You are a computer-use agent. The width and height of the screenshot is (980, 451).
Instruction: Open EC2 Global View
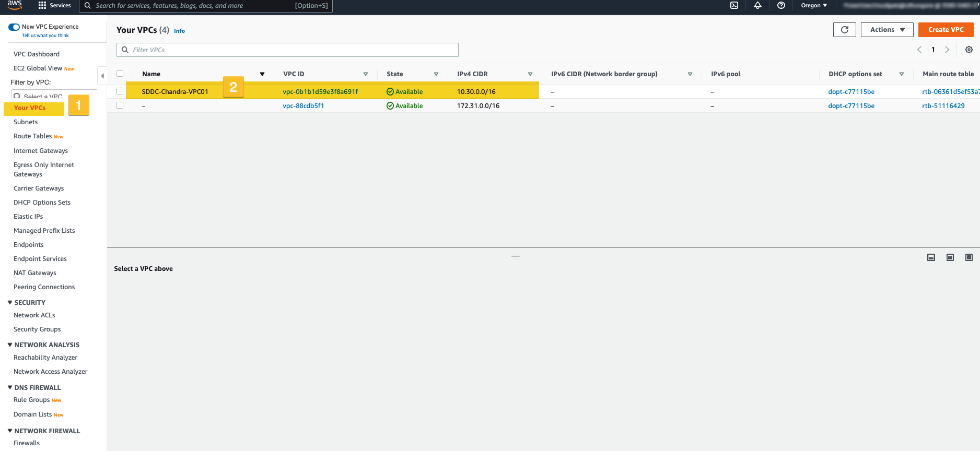tap(38, 68)
